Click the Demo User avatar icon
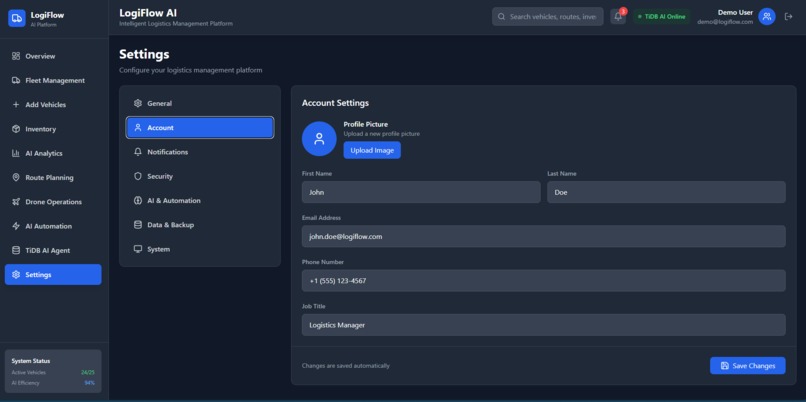Viewport: 806px width, 402px height. coord(767,16)
